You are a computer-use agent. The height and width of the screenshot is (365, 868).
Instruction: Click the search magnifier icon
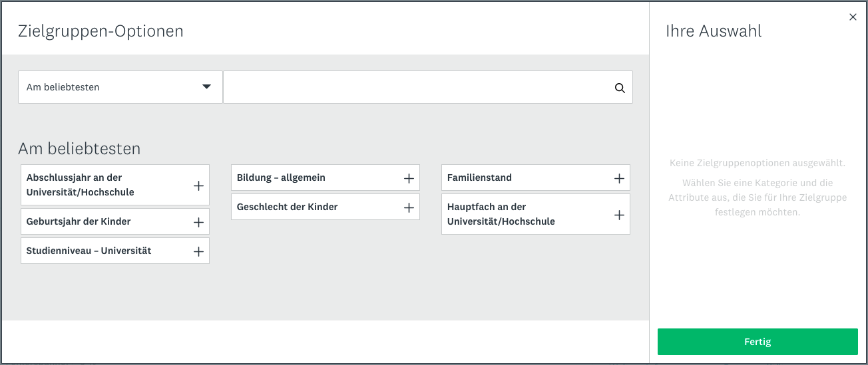(620, 88)
